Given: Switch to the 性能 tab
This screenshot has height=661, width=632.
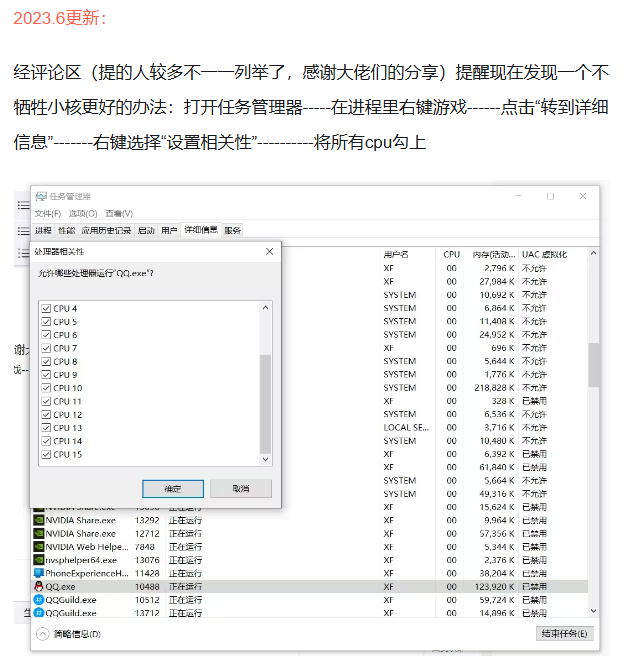Looking at the screenshot, I should click(67, 231).
